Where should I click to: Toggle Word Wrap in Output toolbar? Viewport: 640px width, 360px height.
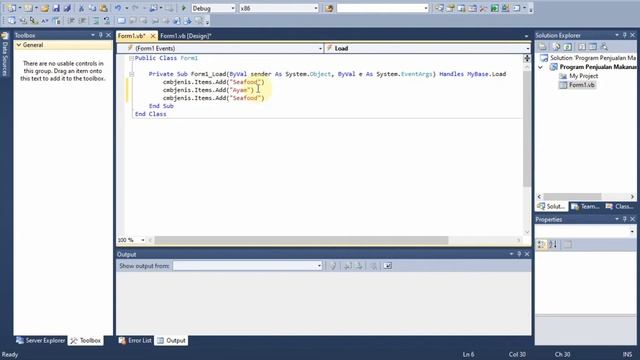point(387,266)
